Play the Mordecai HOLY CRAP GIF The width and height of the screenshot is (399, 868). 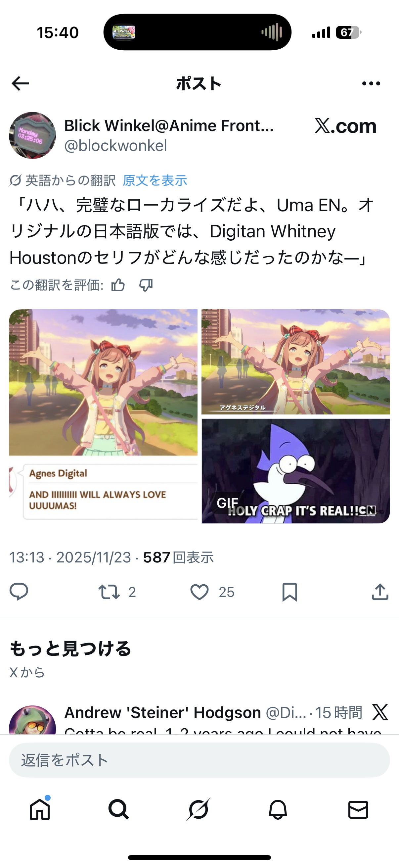[x=296, y=471]
